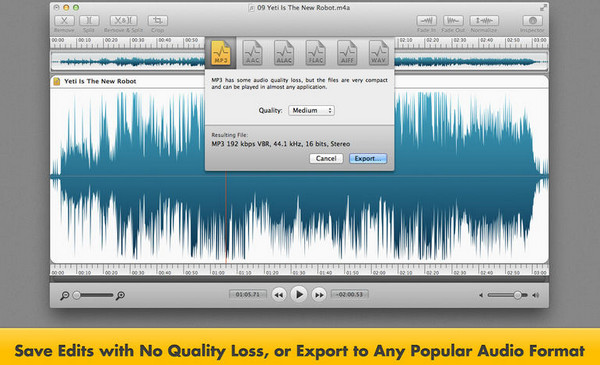Click the Normalize toolbar icon
The image size is (600, 365).
coord(484,21)
